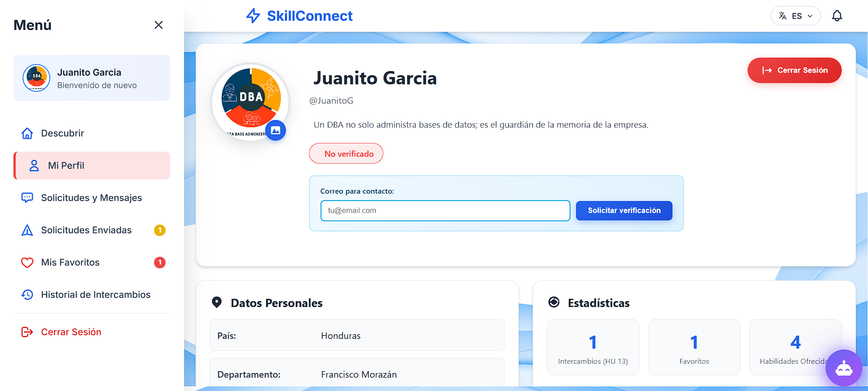Screen dimensions: 868x391
Task: Click the person icon beside Mi Perfil
Action: pyautogui.click(x=34, y=166)
